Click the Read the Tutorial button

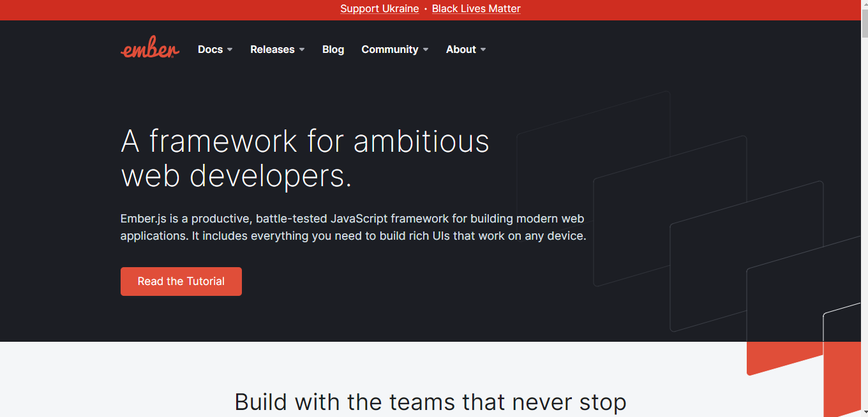point(181,281)
